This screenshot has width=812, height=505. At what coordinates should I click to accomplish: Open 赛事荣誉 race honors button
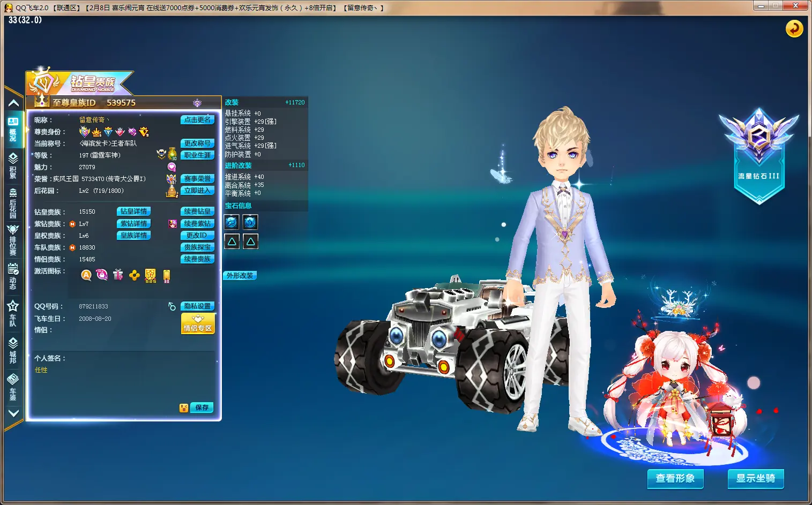click(197, 179)
